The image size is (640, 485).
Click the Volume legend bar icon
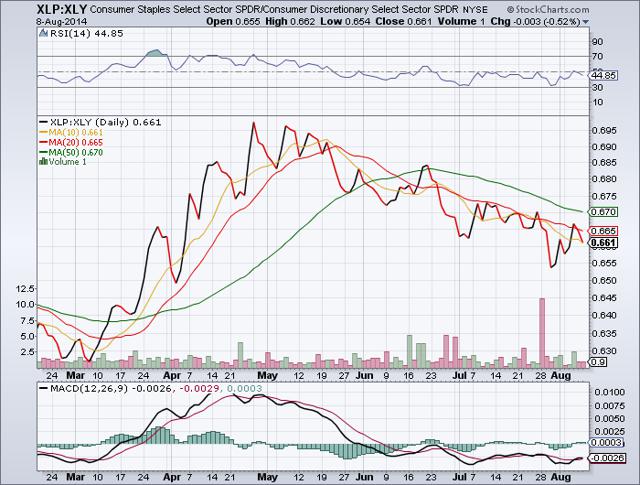(43, 162)
